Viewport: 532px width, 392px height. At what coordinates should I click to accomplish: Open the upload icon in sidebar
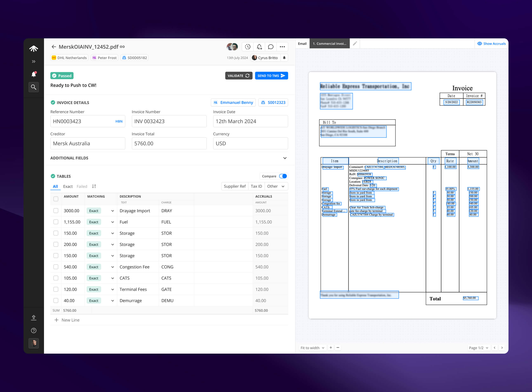tap(34, 318)
